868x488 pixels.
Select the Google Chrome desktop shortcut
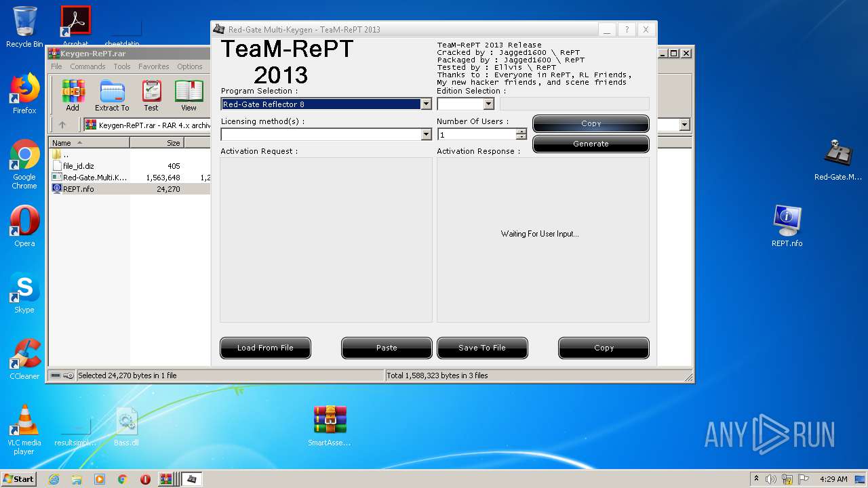[24, 164]
